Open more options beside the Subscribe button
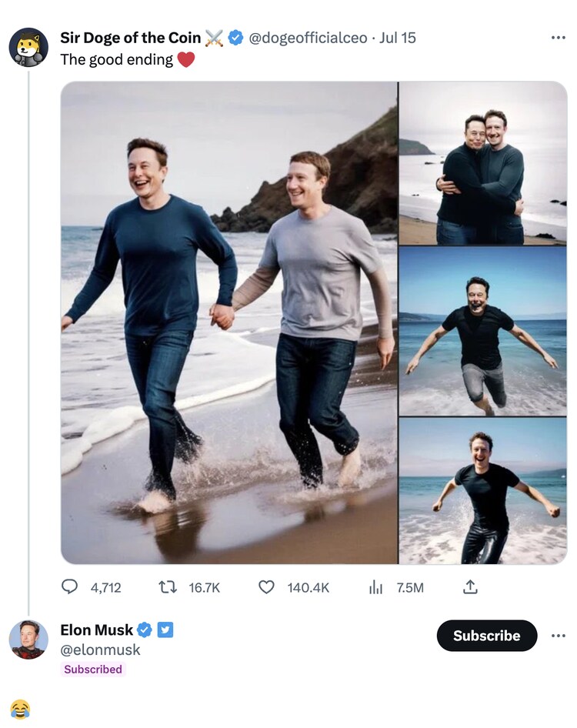The height and width of the screenshot is (728, 577). 559,636
